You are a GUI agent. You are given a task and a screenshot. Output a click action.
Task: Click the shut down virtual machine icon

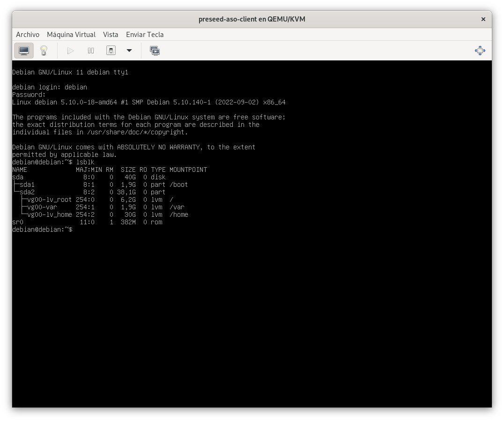pyautogui.click(x=111, y=51)
